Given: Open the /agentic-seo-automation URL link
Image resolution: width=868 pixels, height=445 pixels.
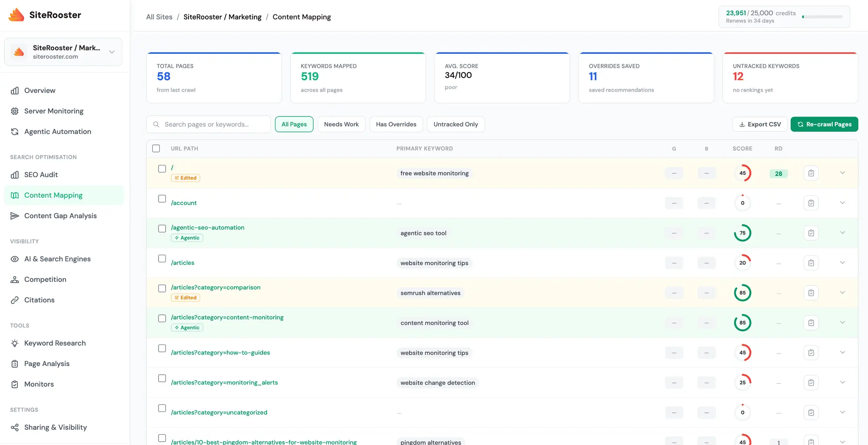Looking at the screenshot, I should tap(208, 228).
